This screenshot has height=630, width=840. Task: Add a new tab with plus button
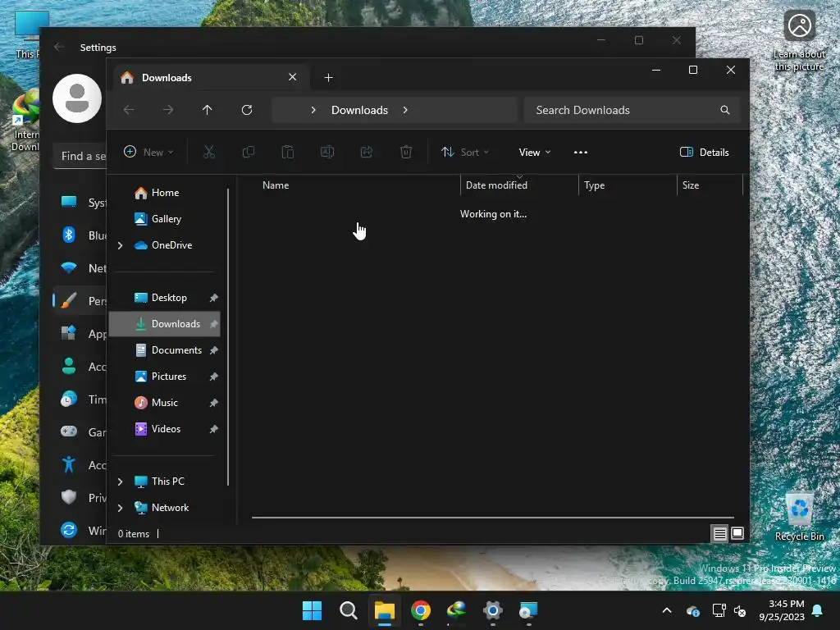tap(328, 78)
